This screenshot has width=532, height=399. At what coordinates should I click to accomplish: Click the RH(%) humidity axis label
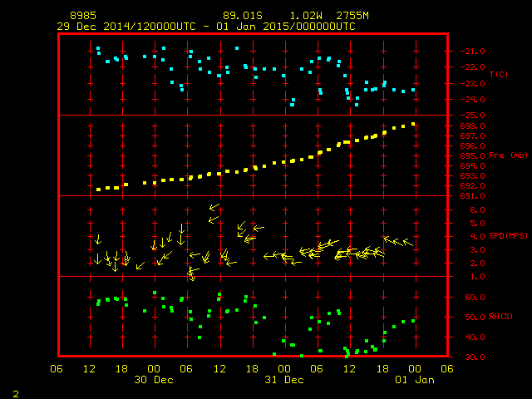[501, 317]
